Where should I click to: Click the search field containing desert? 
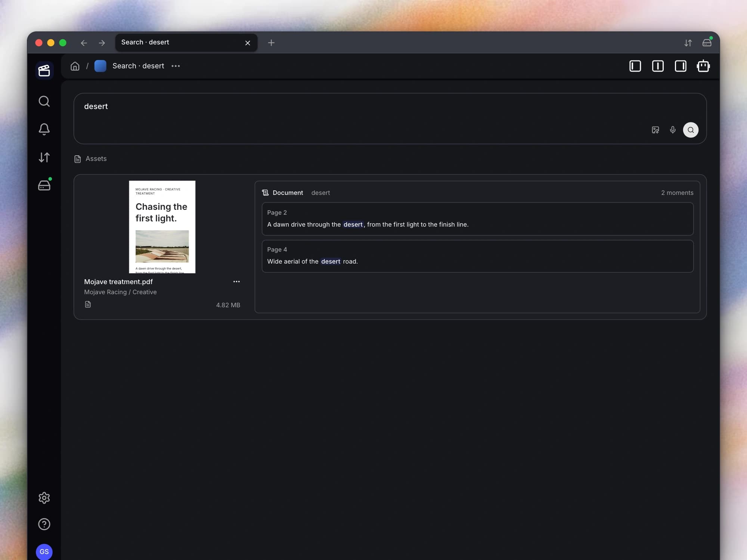(390, 118)
